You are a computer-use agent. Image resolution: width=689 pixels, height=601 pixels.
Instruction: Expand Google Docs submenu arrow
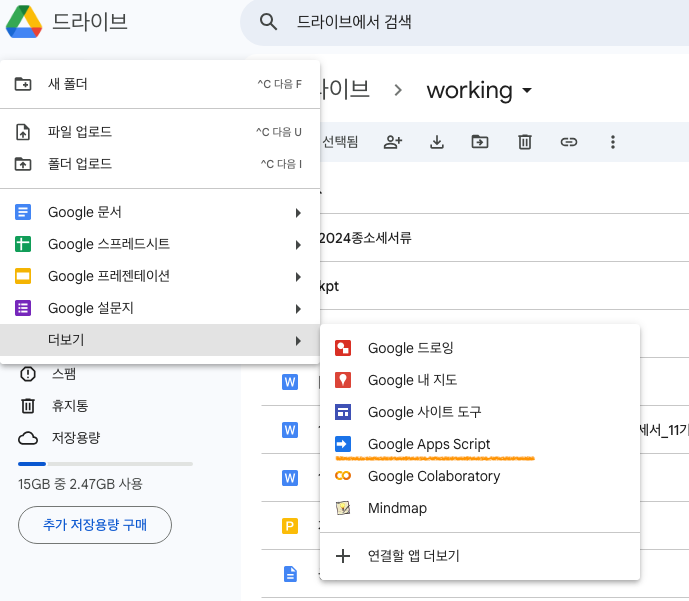pyautogui.click(x=298, y=213)
